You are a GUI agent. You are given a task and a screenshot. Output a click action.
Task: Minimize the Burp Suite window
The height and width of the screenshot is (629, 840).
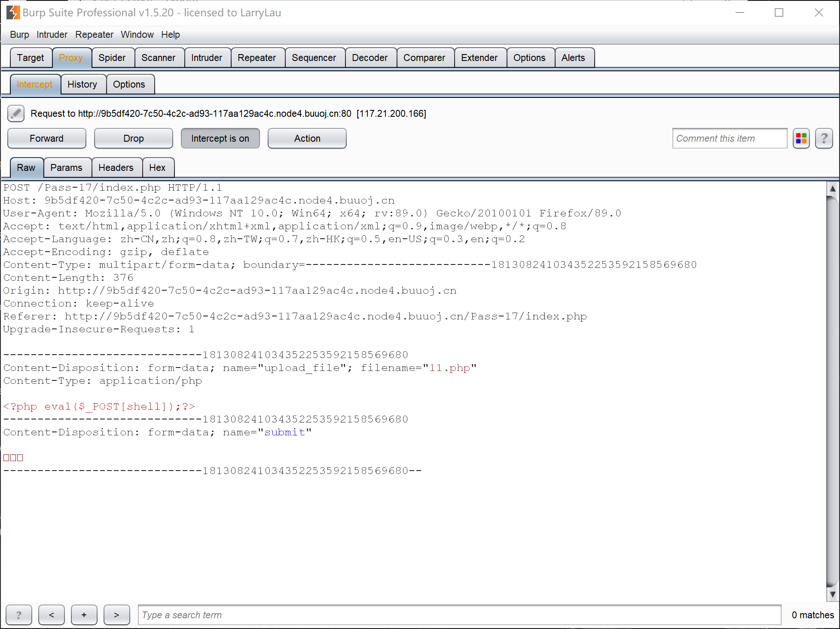tap(740, 12)
